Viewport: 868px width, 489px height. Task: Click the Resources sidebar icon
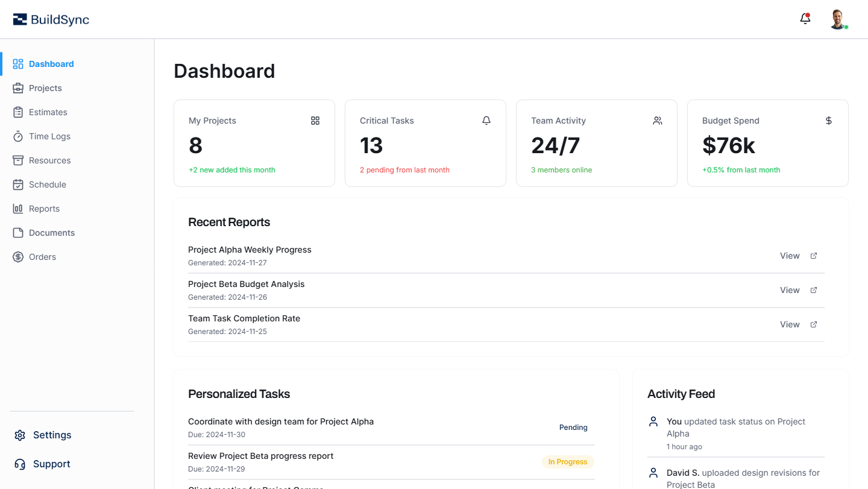coord(18,160)
